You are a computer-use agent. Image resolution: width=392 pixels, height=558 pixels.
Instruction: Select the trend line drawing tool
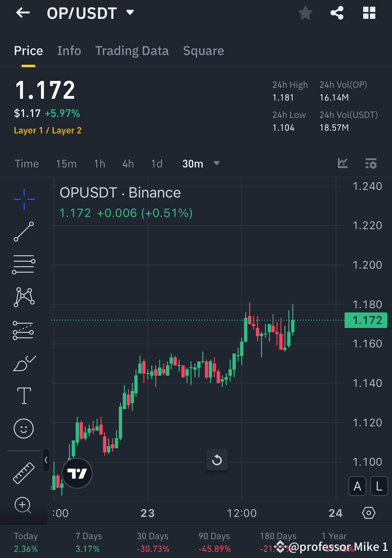[23, 232]
